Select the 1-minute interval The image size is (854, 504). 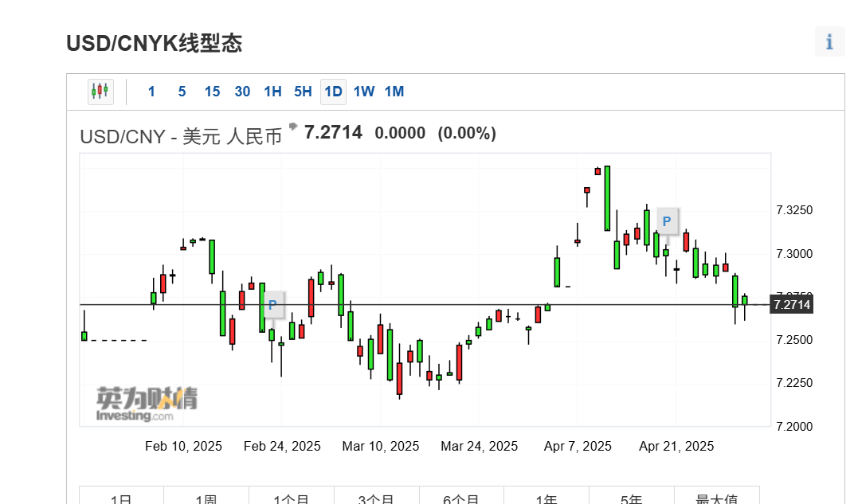click(x=151, y=92)
